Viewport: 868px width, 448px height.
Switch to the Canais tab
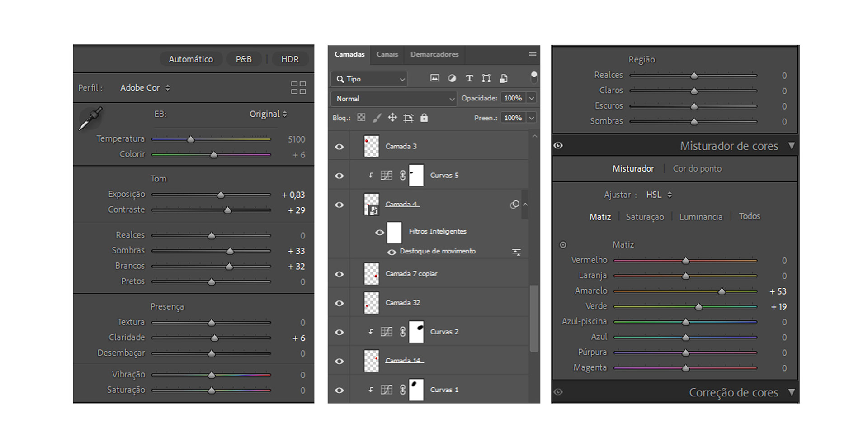387,54
